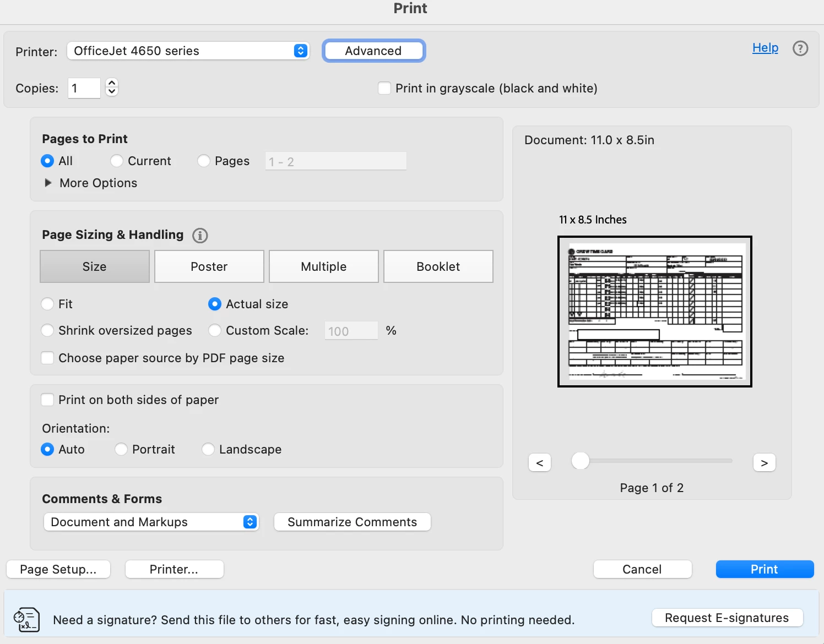The image size is (824, 644).
Task: Switch to the Poster tab
Action: point(209,266)
